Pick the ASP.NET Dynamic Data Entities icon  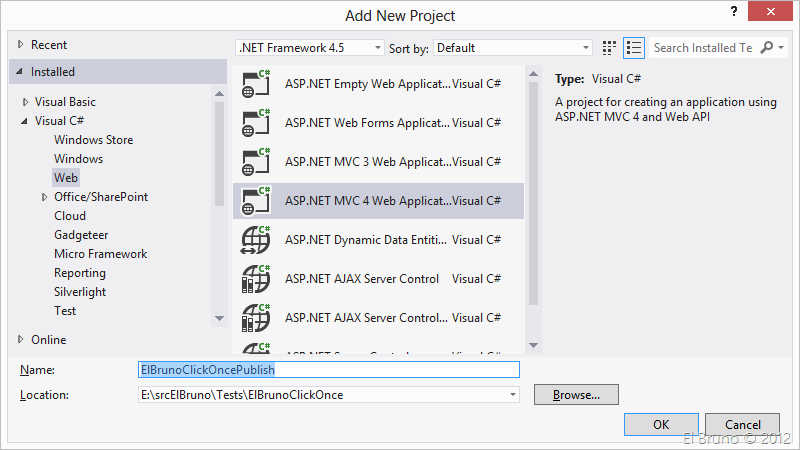[x=256, y=240]
